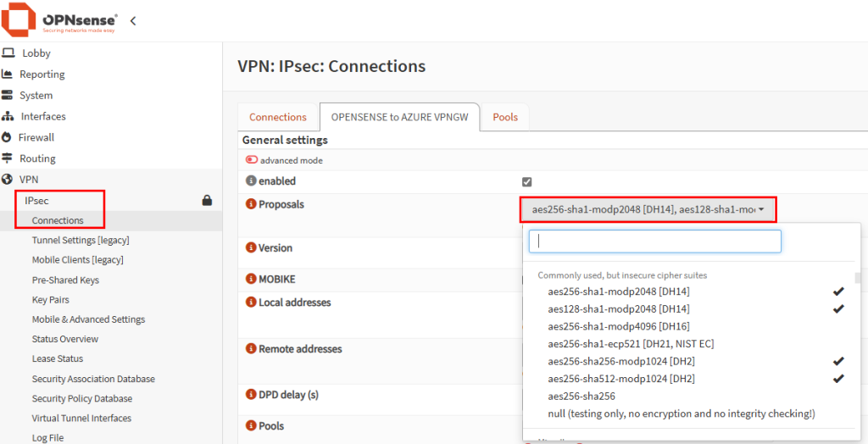Show help for the enabled option
The image size is (868, 444).
tap(251, 181)
